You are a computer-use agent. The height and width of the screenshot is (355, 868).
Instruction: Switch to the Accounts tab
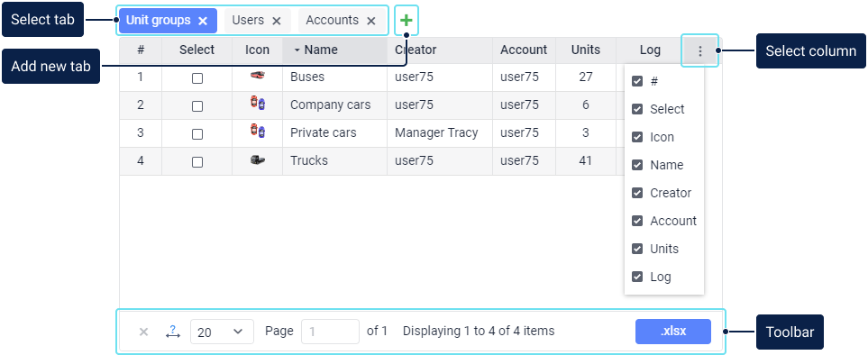tap(332, 21)
